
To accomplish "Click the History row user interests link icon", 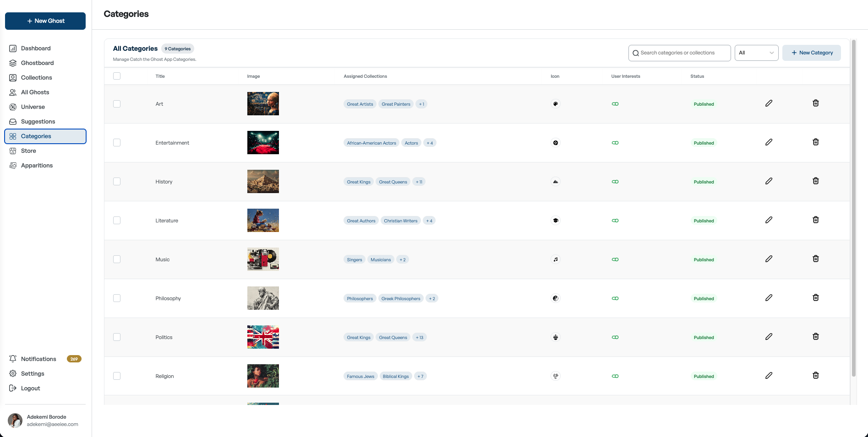I will pyautogui.click(x=615, y=182).
